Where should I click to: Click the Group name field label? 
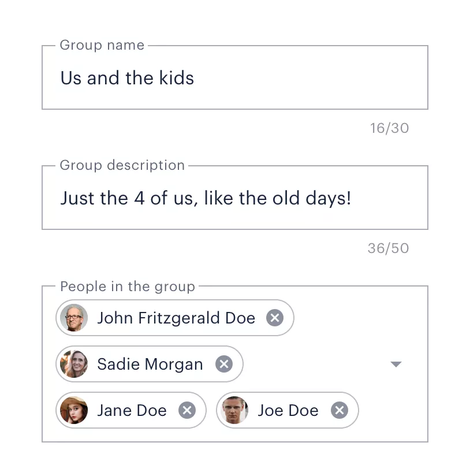pos(102,45)
